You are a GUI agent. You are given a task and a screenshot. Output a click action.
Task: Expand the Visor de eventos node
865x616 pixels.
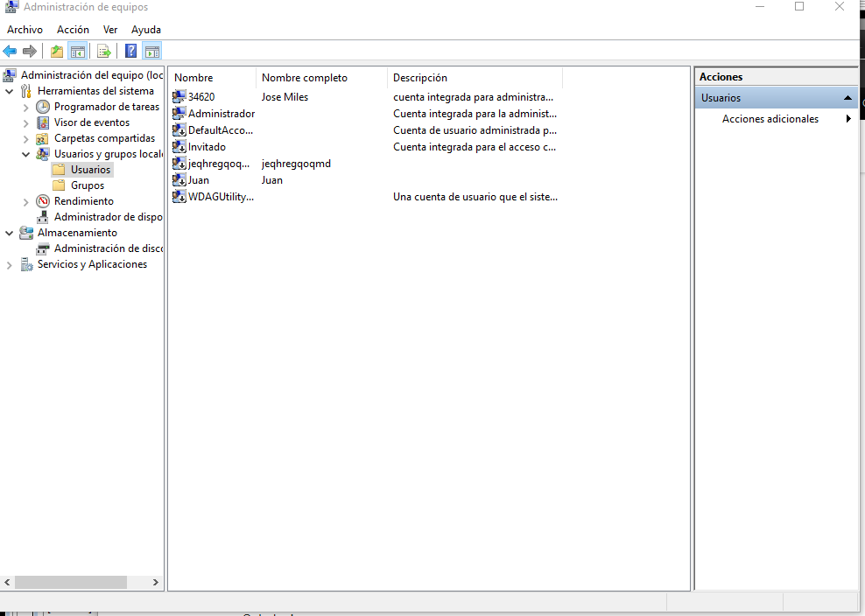[x=27, y=122]
